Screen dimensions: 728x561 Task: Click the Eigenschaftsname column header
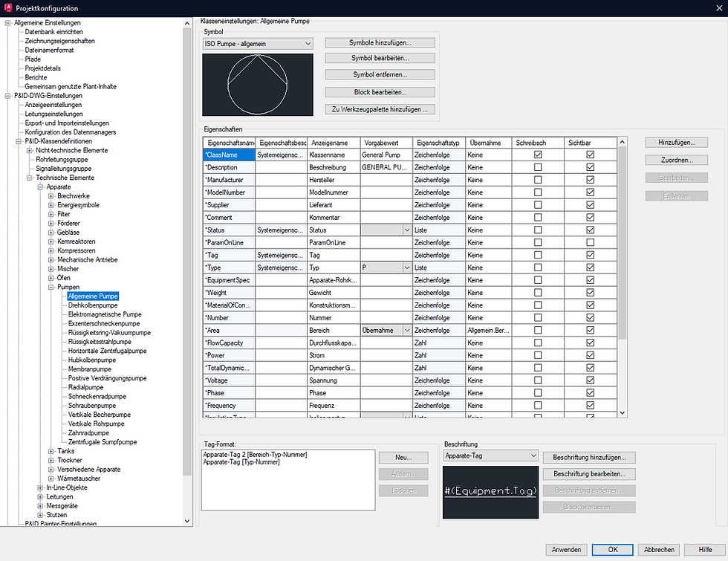click(230, 143)
